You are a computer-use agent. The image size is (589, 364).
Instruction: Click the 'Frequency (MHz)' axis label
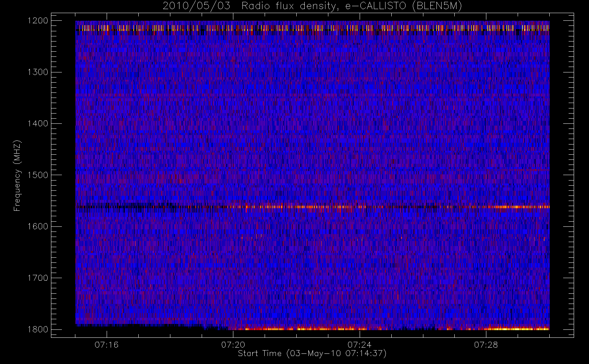click(17, 175)
